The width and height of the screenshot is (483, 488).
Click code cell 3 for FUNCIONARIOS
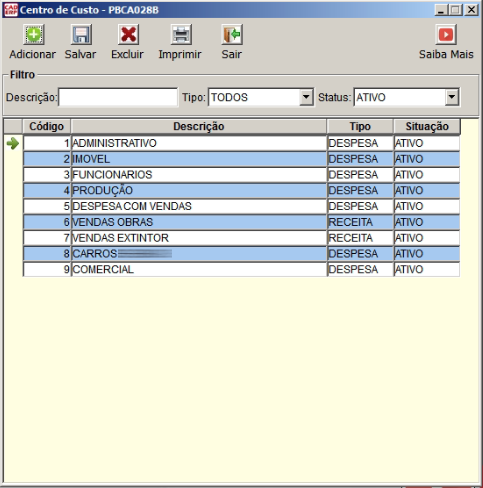[x=47, y=175]
